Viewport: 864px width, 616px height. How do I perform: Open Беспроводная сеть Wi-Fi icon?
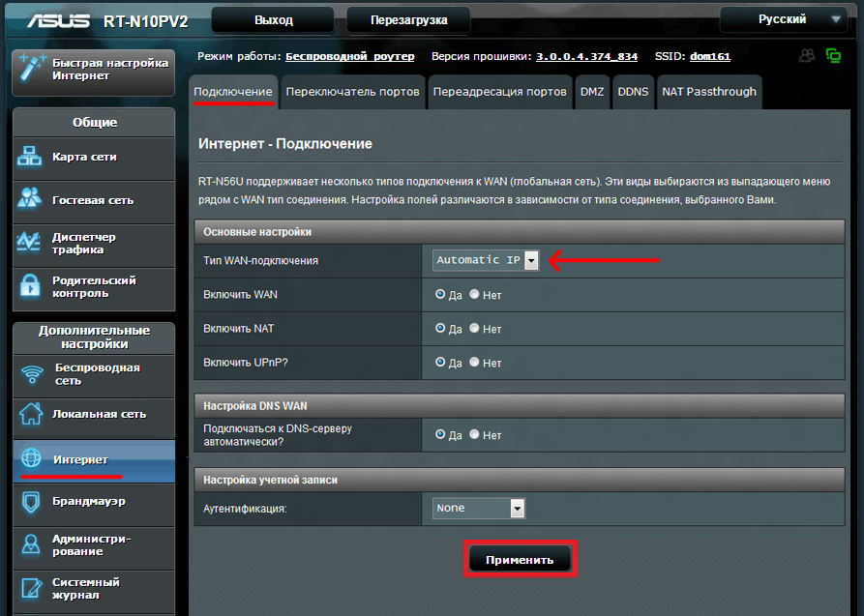tap(32, 374)
